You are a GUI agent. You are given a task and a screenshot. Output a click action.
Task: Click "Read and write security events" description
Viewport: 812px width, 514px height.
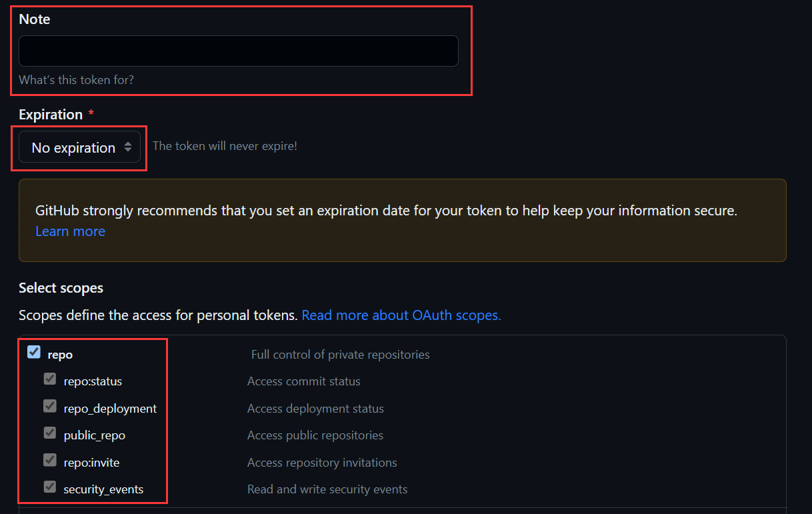pyautogui.click(x=327, y=489)
